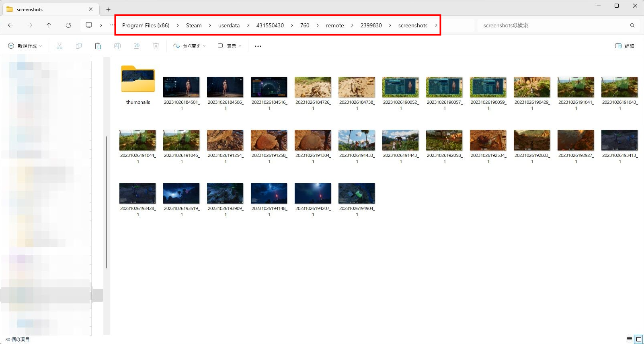Screen dimensions: 644x344
Task: Select screenshot 20231026193413_1
Action: click(x=619, y=146)
